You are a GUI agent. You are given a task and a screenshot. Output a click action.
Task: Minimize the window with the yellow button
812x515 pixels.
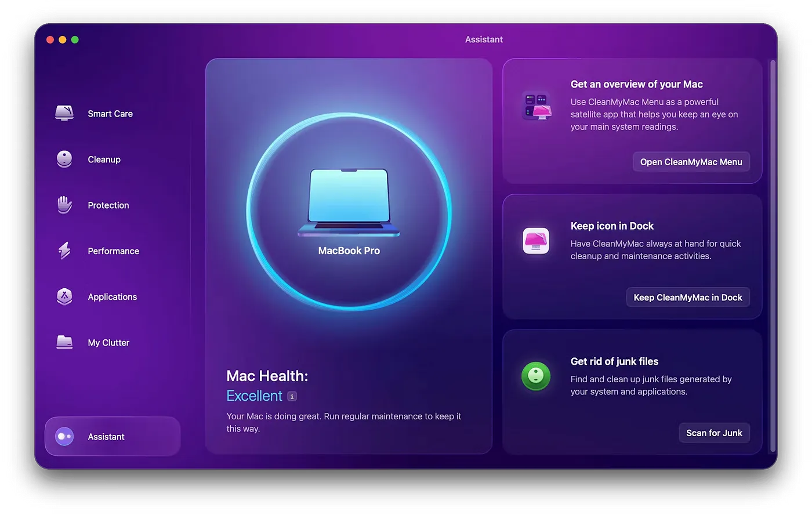tap(63, 39)
